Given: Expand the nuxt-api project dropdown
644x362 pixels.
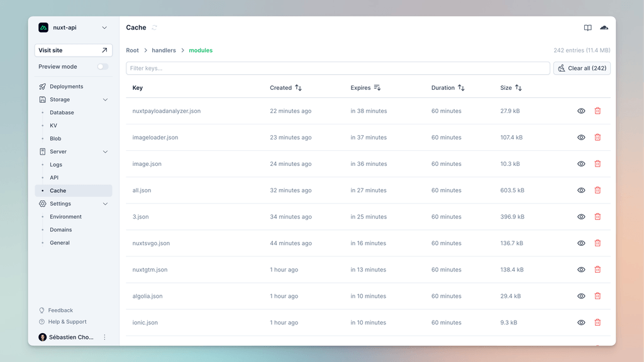Looking at the screenshot, I should [104, 28].
